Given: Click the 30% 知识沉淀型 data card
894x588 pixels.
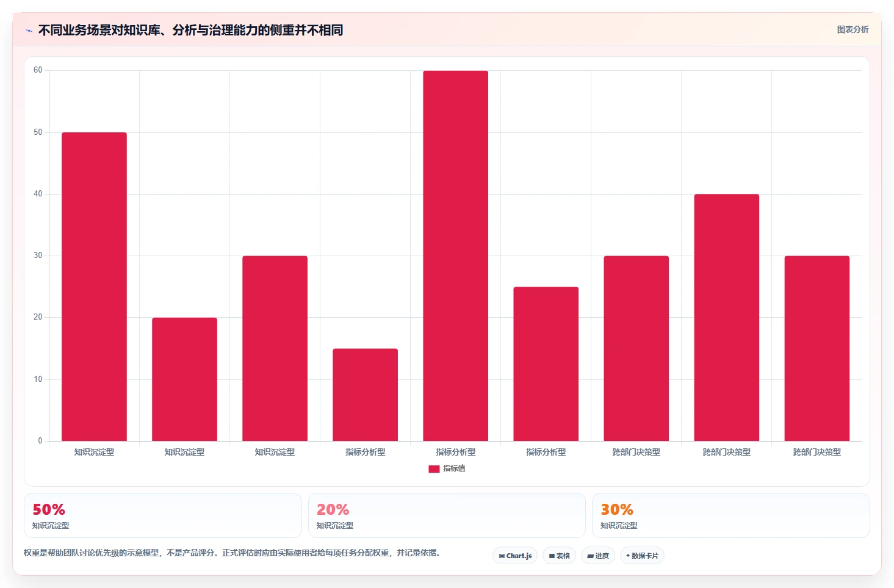Looking at the screenshot, I should coord(731,515).
